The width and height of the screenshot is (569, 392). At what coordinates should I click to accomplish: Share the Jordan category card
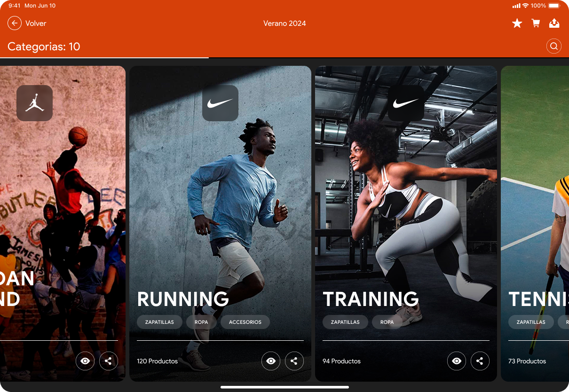(109, 361)
